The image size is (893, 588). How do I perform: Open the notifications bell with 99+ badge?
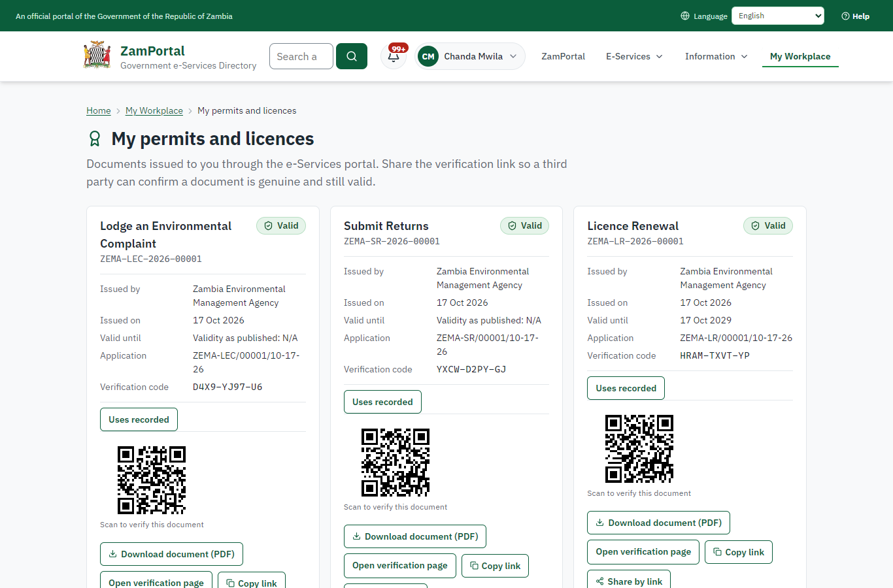(394, 56)
